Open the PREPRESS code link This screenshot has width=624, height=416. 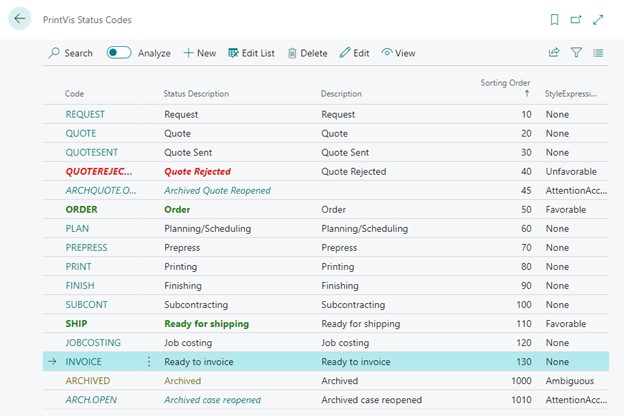[86, 248]
